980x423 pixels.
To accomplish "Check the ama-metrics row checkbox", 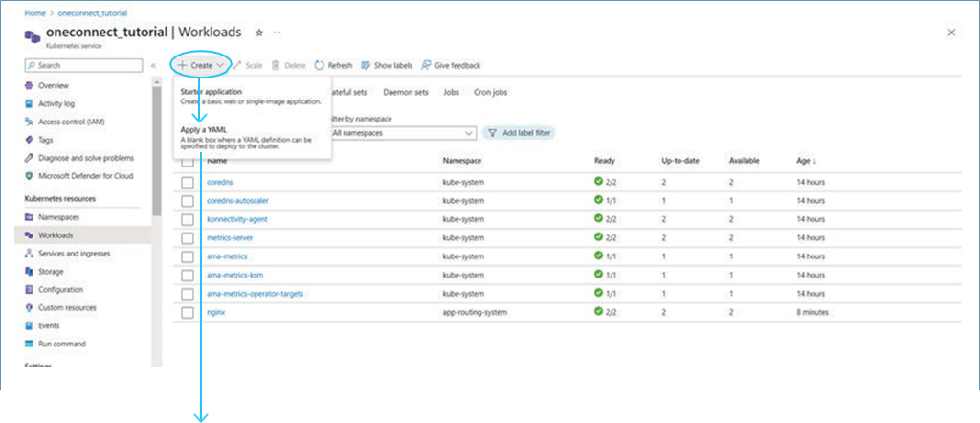I will tap(188, 256).
